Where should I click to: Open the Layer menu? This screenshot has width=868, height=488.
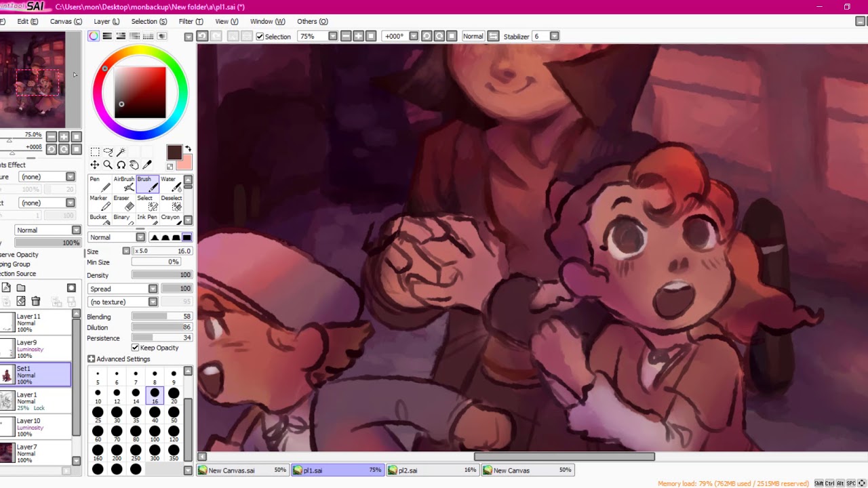click(106, 21)
